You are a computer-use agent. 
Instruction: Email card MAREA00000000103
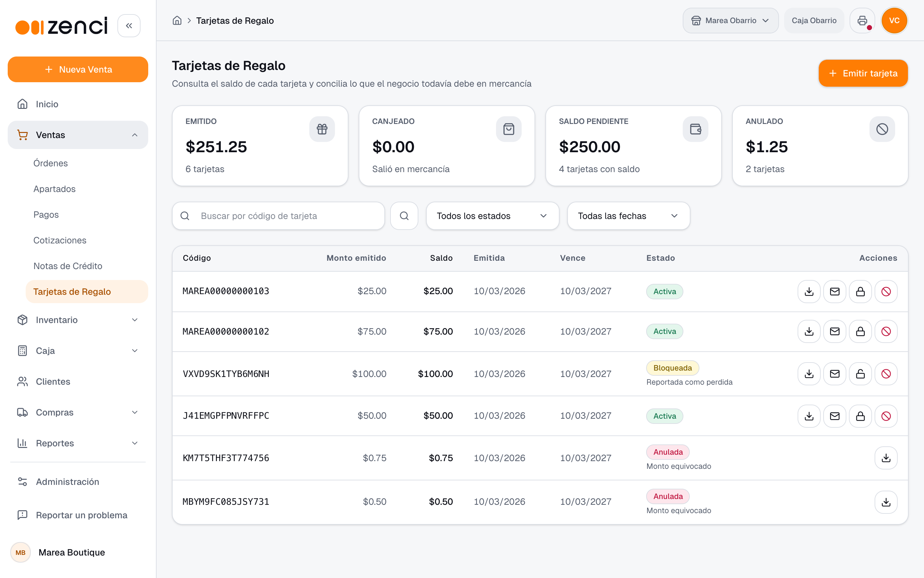[835, 292]
